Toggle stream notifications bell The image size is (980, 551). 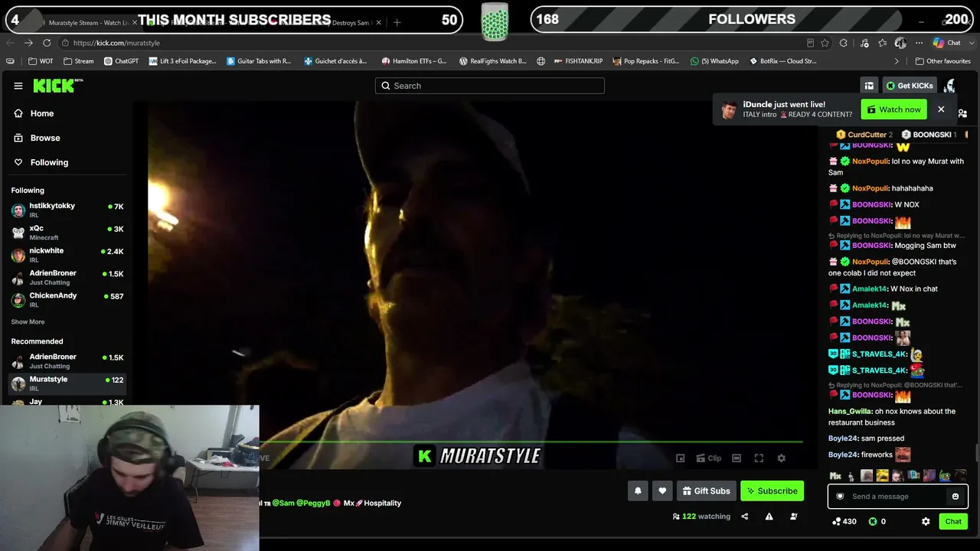pos(638,491)
